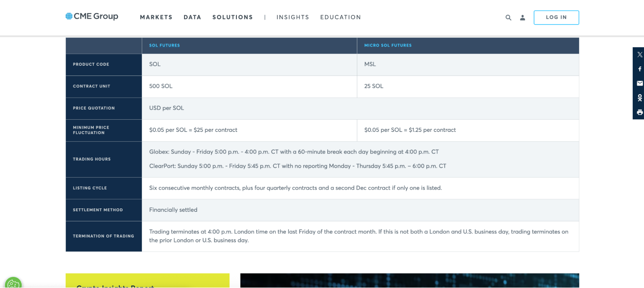Screen dimensions: 644x288
Task: Open the site search magnifier icon
Action: (x=508, y=18)
